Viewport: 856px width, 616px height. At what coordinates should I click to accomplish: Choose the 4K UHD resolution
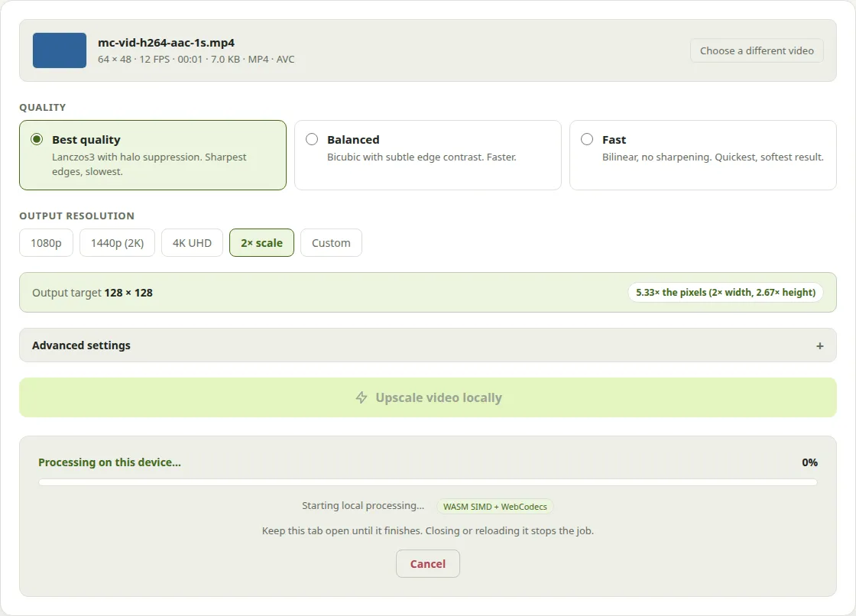(192, 242)
